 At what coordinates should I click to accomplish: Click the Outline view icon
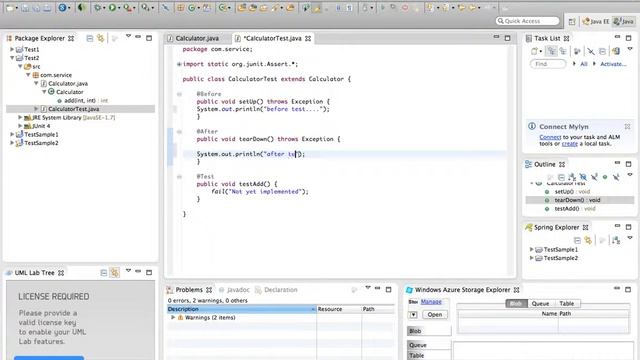pyautogui.click(x=529, y=164)
